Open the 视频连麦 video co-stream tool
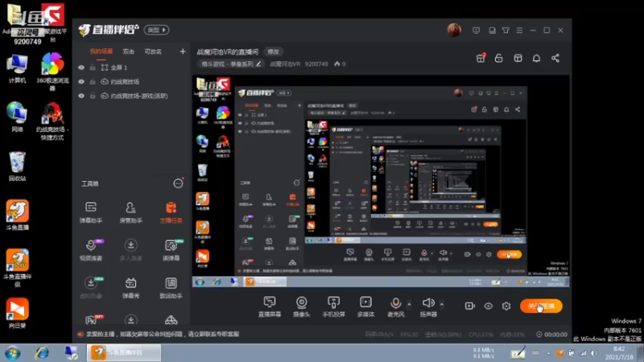The height and width of the screenshot is (362, 644). point(91,249)
